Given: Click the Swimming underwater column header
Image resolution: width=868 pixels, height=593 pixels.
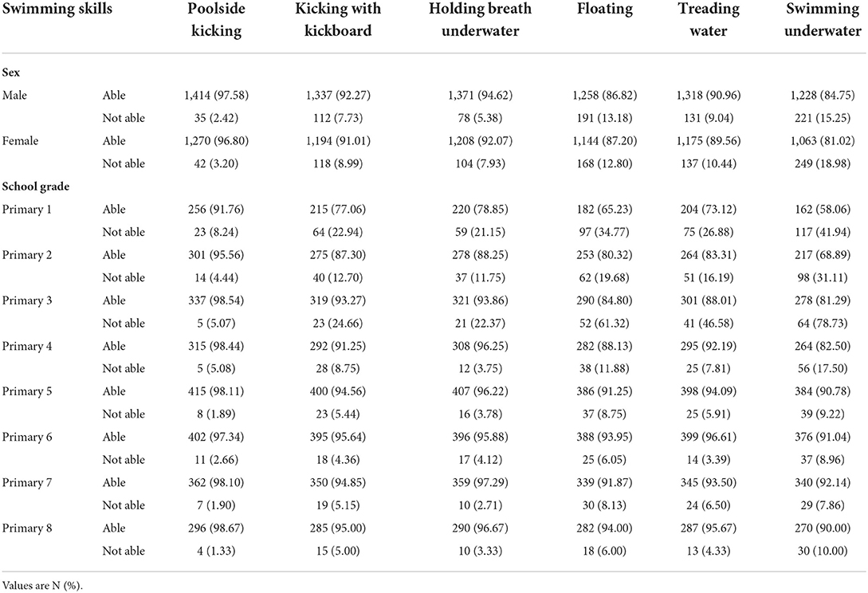Looking at the screenshot, I should [823, 19].
